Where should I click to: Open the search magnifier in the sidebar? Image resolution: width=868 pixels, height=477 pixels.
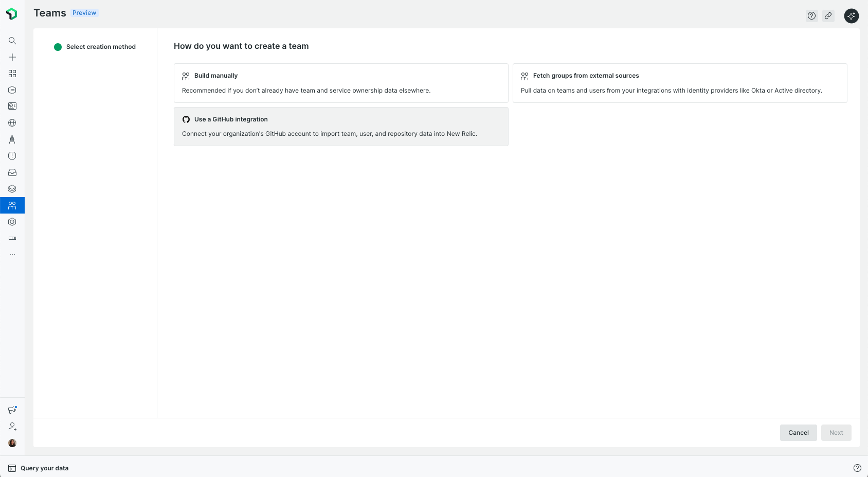coord(12,41)
